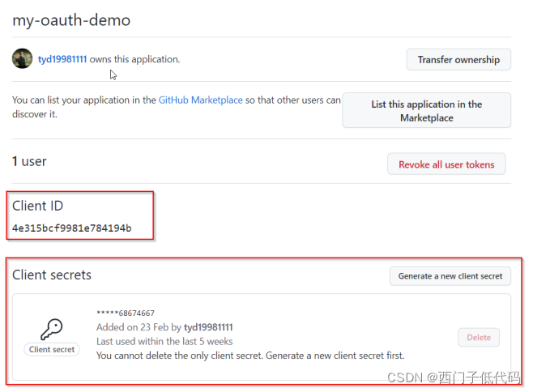Click Generate a new client secret
Screen dimensions: 533x392
(x=450, y=276)
